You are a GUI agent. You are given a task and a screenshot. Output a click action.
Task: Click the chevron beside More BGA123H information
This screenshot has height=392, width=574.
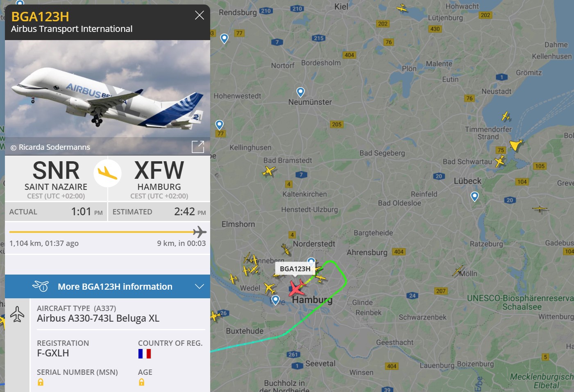pyautogui.click(x=200, y=286)
